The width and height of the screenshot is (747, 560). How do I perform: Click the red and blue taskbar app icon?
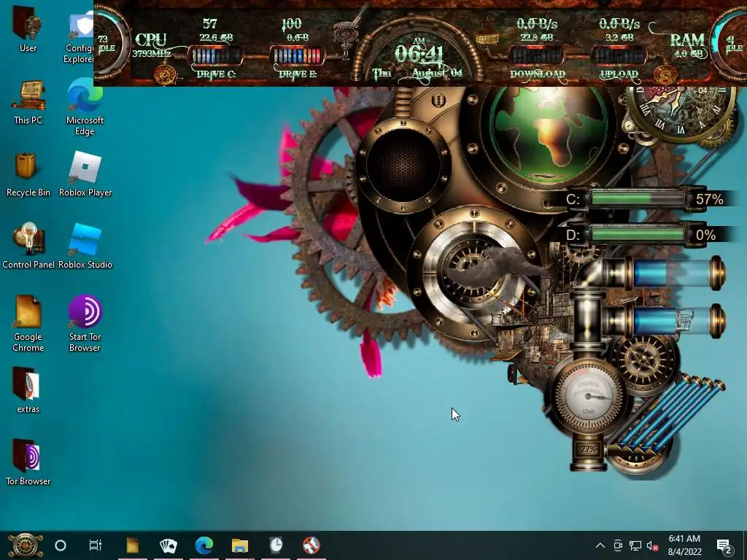tap(311, 545)
